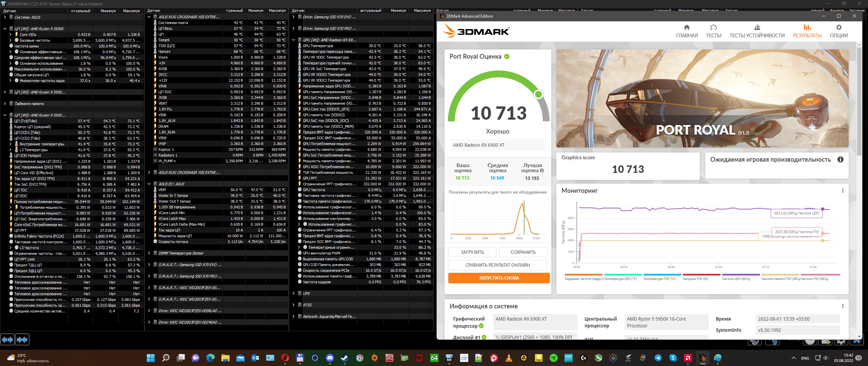Viewport: 868px width, 366px height.
Task: Open the Главная home tab in 3DMark
Action: [x=687, y=31]
